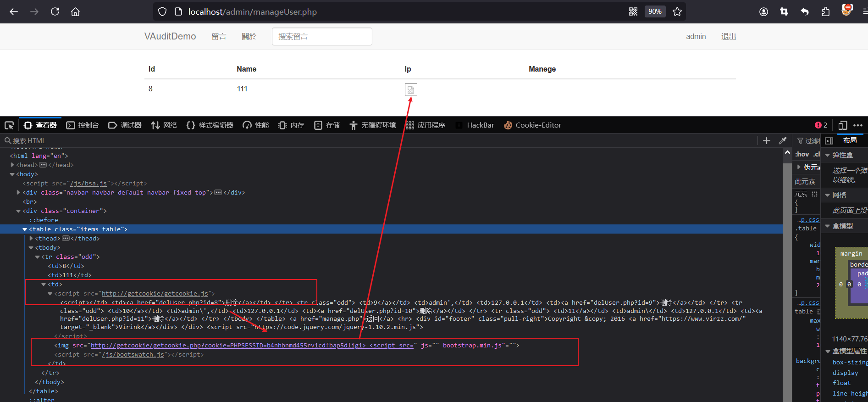
Task: Open the /js/bsa.js script link
Action: (88, 184)
